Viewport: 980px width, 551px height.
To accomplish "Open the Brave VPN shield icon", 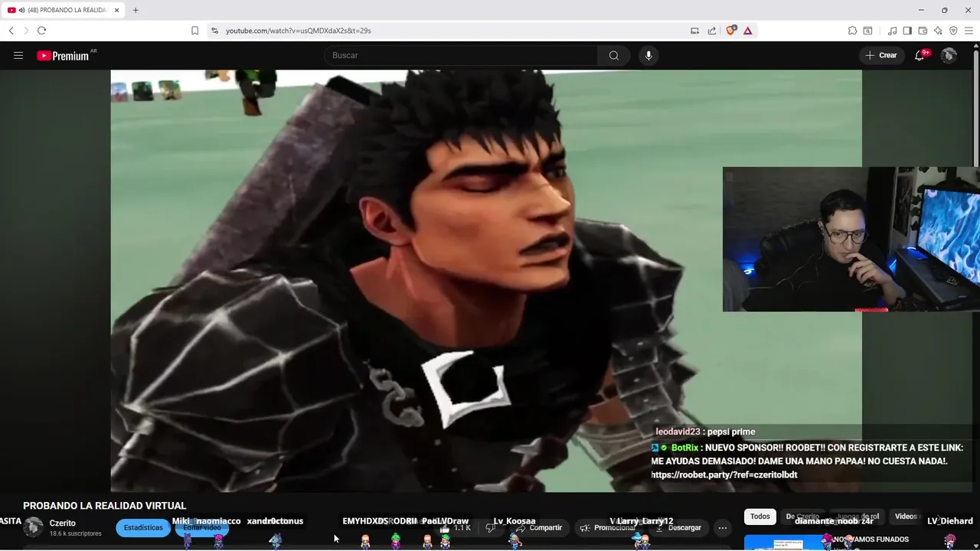I will coord(953,31).
